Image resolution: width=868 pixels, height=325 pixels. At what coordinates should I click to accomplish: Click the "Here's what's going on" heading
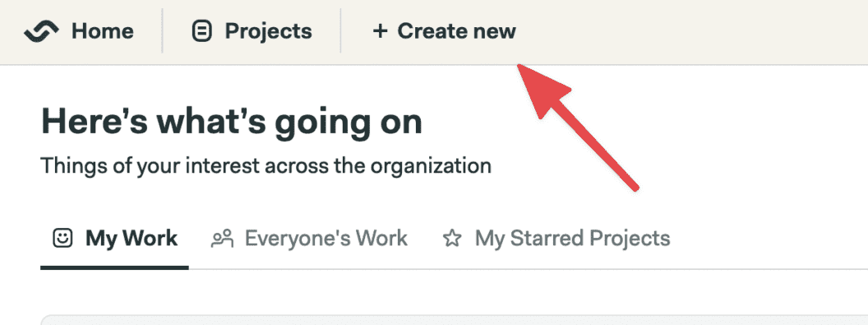click(x=232, y=122)
